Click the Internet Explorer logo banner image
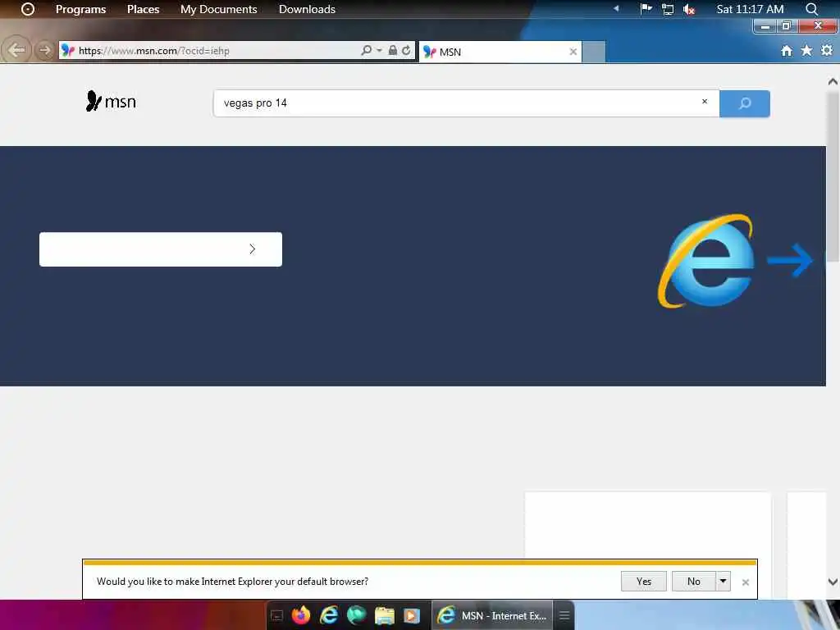Viewport: 840px width, 630px height. click(706, 262)
